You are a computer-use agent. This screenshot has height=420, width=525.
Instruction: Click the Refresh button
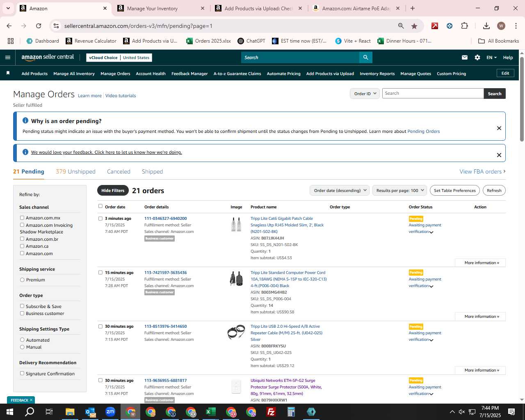(494, 190)
